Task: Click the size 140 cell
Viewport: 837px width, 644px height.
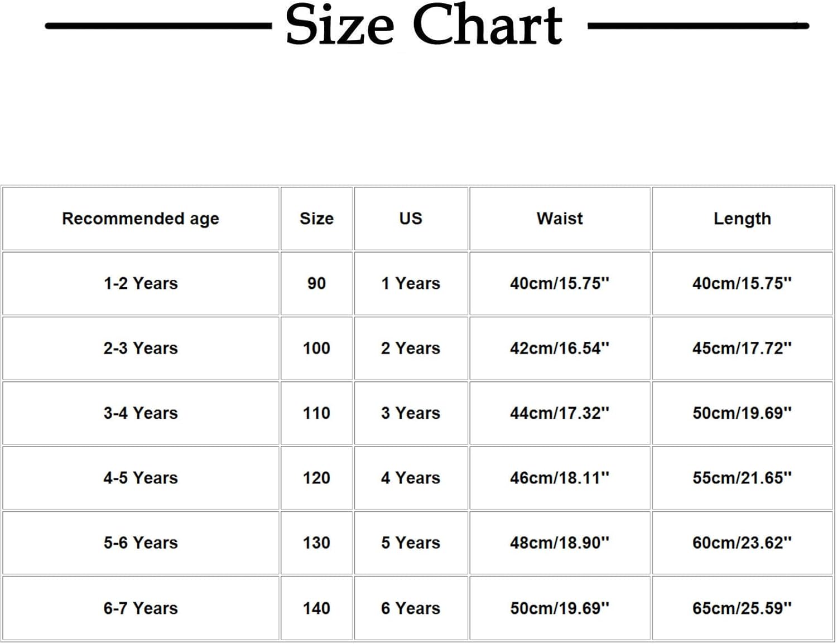Action: coord(316,608)
